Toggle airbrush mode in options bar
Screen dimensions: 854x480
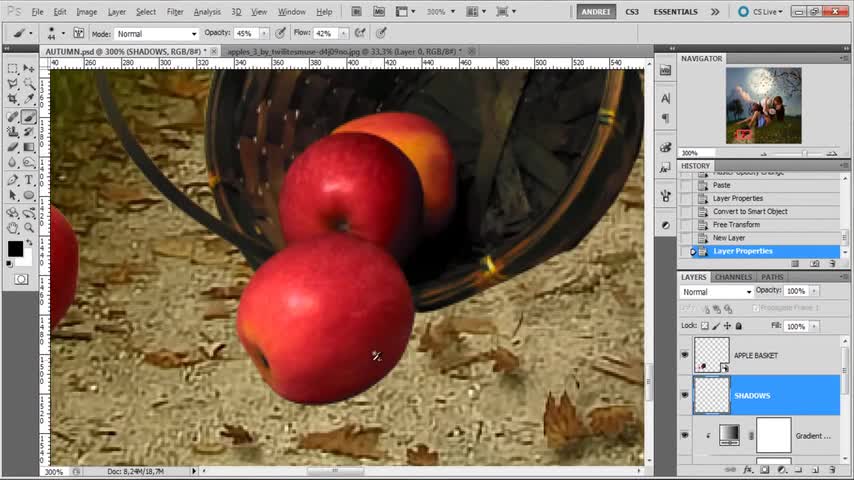360,33
